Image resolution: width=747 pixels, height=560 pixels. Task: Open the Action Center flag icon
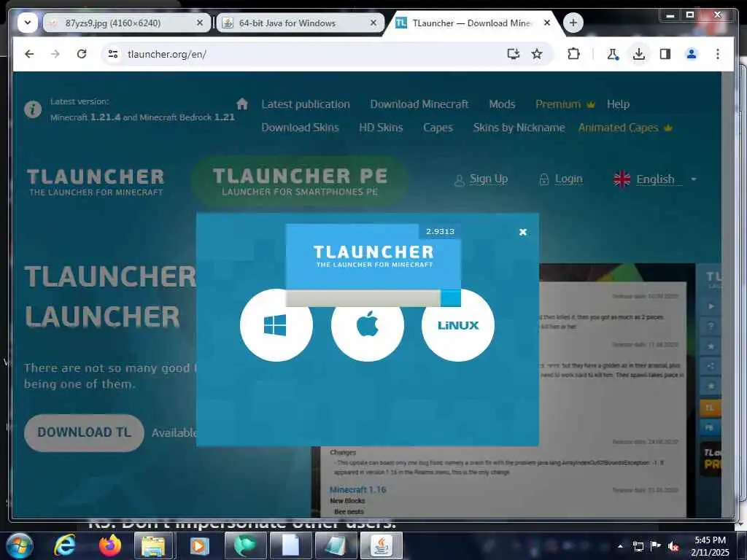pyautogui.click(x=656, y=546)
